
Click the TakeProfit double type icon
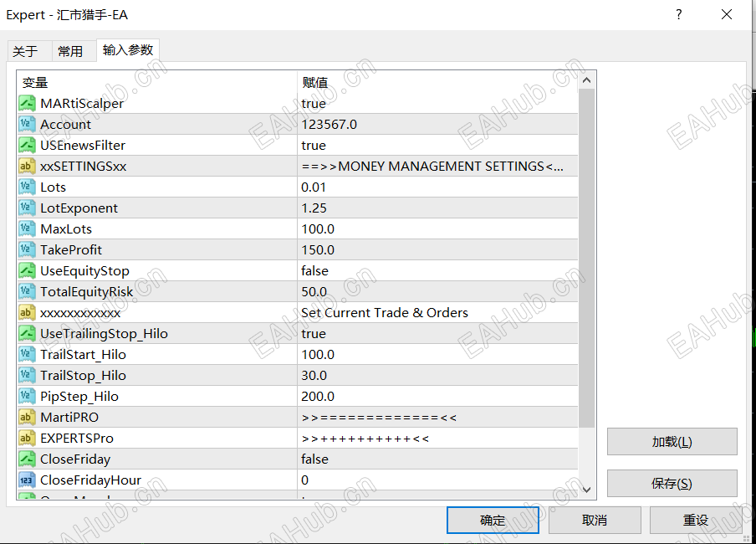(x=27, y=249)
